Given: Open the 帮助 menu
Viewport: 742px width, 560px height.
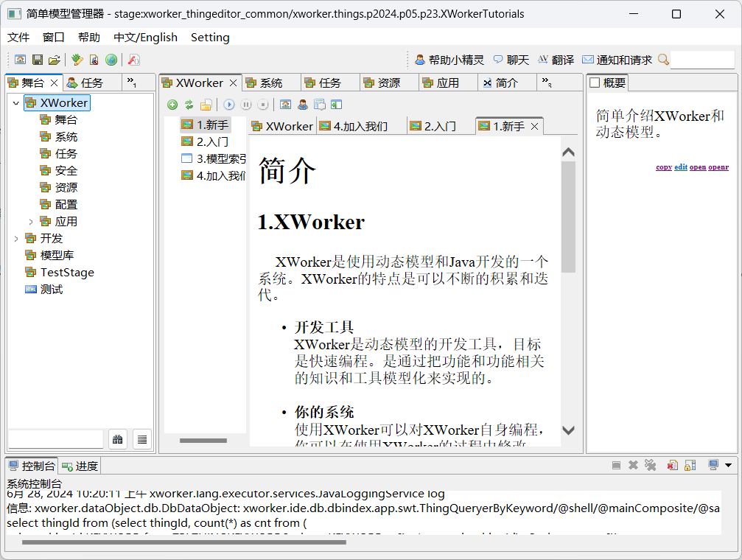Looking at the screenshot, I should click(89, 38).
